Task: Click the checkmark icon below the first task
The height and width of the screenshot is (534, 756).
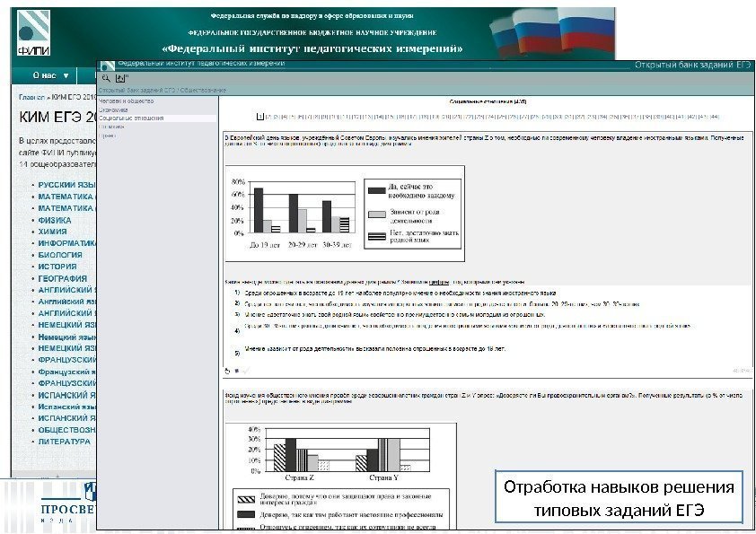Action: (245, 371)
